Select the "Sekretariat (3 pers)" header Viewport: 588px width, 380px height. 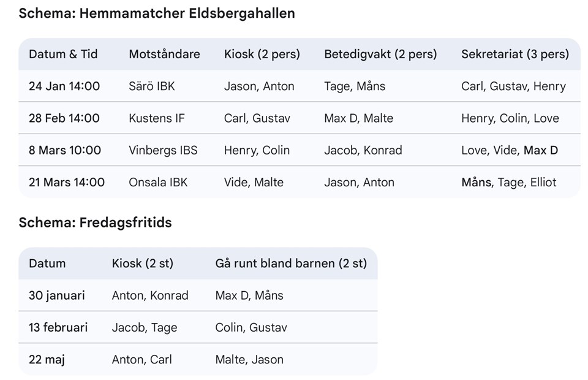pos(515,54)
